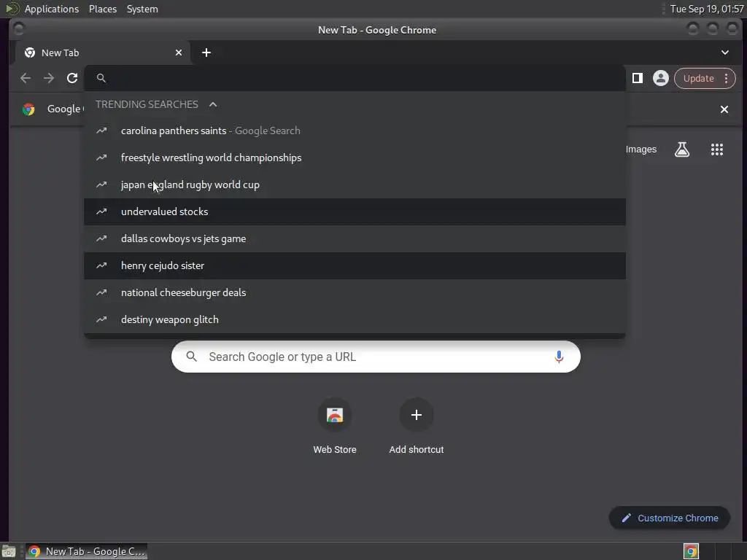
Task: Click the show desktop icon in bottom panel
Action: (9, 551)
